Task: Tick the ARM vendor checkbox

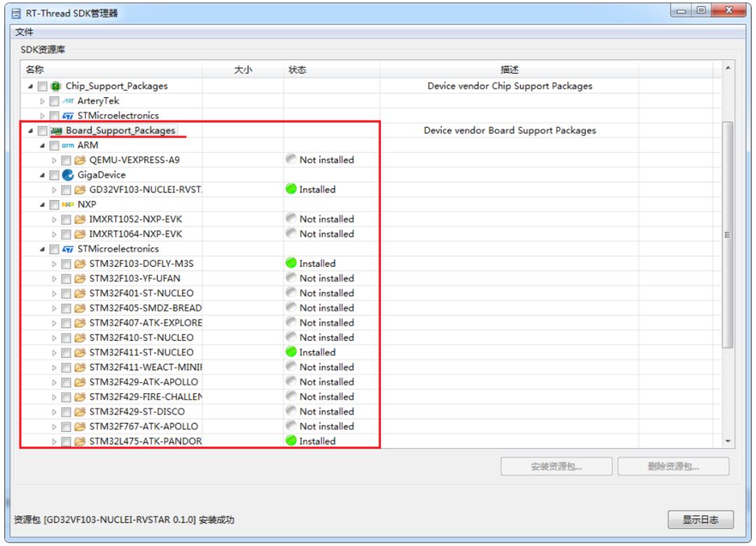Action: coord(54,146)
